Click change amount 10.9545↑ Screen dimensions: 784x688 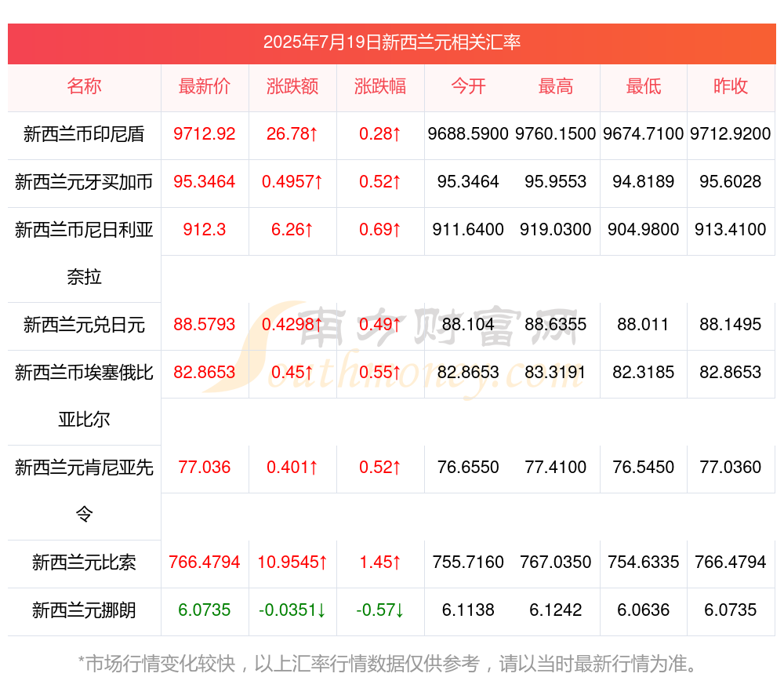tap(292, 562)
